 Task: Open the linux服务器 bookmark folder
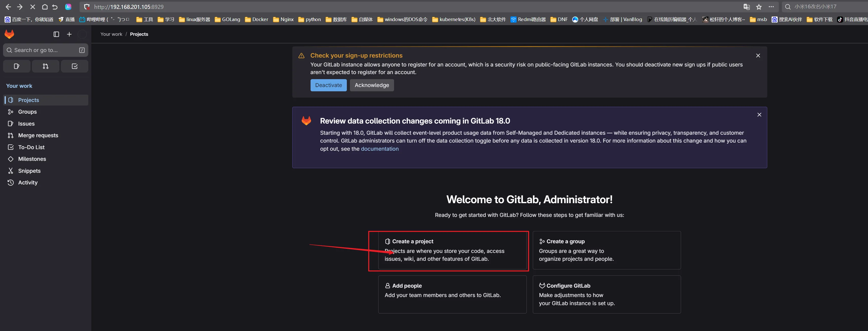(194, 20)
